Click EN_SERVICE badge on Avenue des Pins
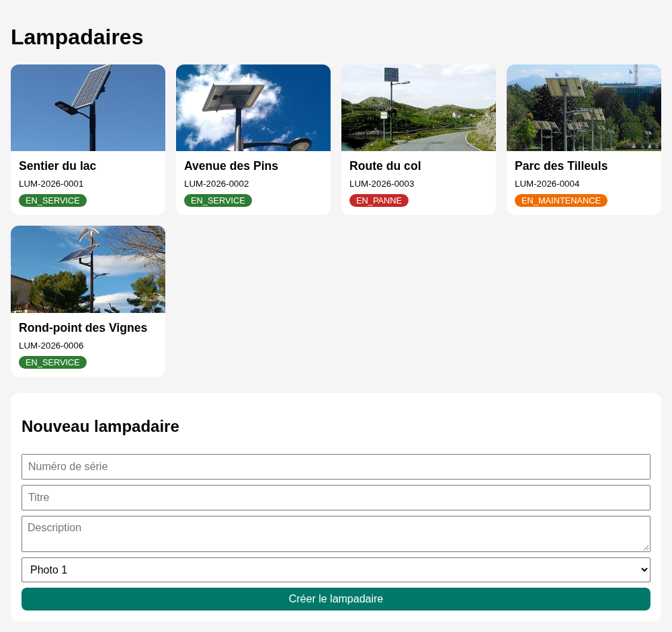The height and width of the screenshot is (632, 672). click(x=218, y=201)
